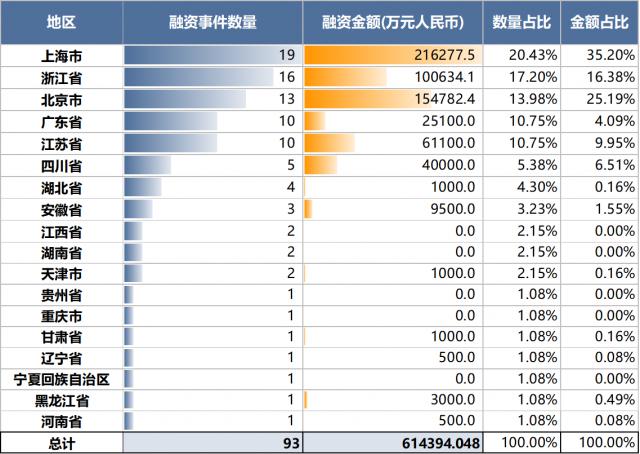Select the 浙江省 region cell
Image resolution: width=640 pixels, height=454 pixels.
tap(61, 77)
